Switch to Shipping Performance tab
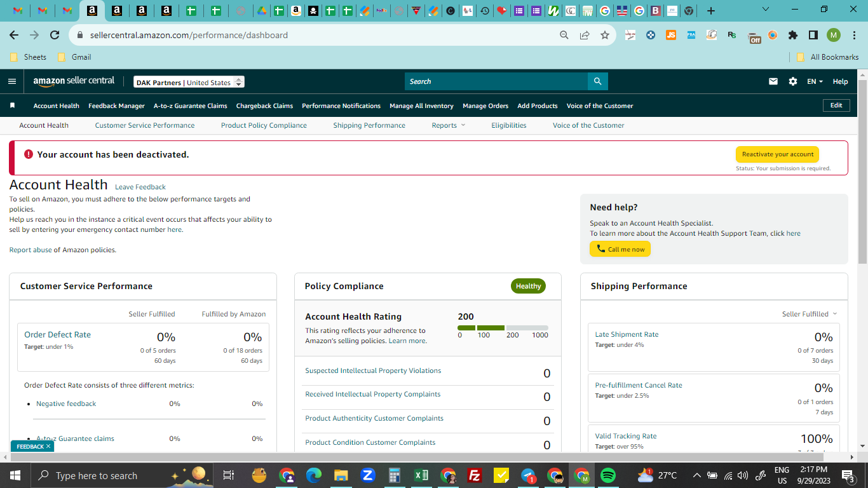868x488 pixels. 369,125
